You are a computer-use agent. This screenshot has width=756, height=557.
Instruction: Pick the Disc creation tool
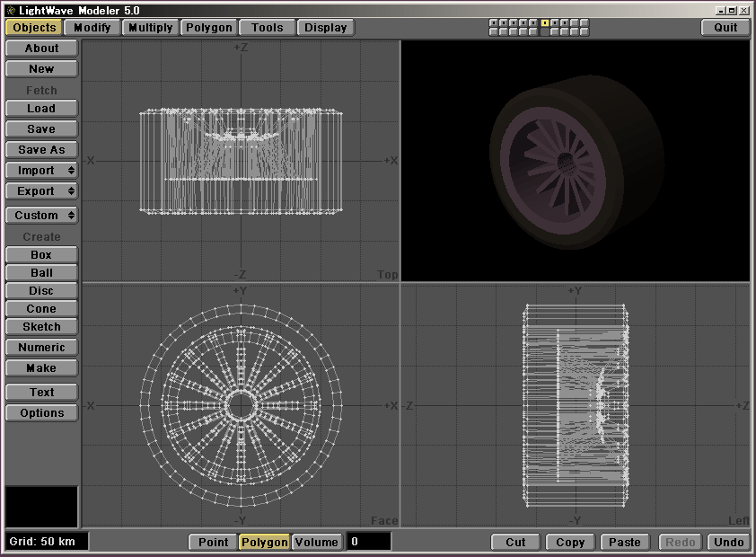tap(41, 291)
